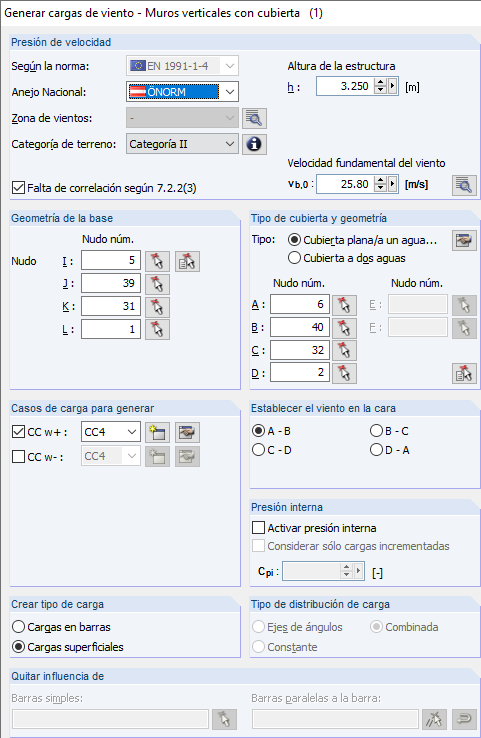Edit CC w+ load case icon
This screenshot has height=738, width=481.
tap(187, 432)
